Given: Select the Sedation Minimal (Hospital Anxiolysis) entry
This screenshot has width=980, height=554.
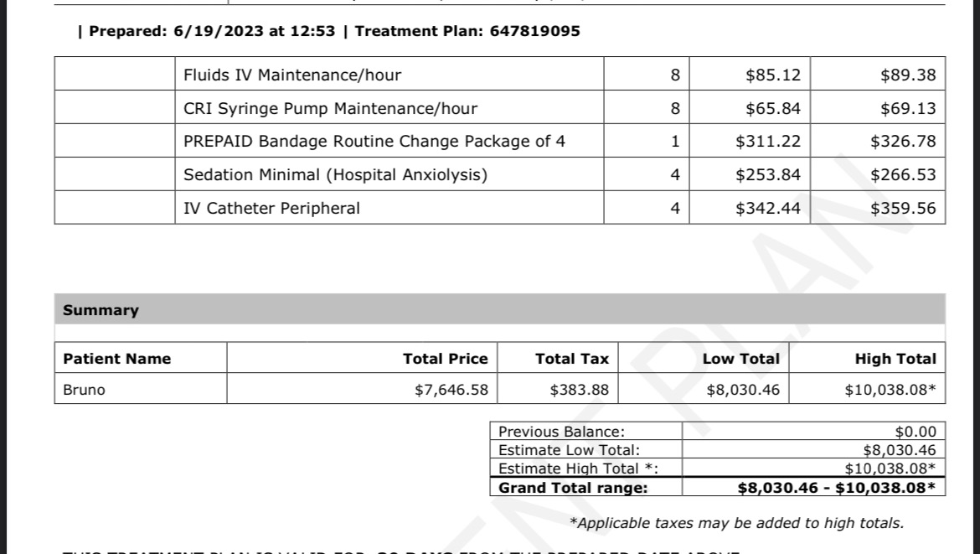Looking at the screenshot, I should click(x=335, y=175).
